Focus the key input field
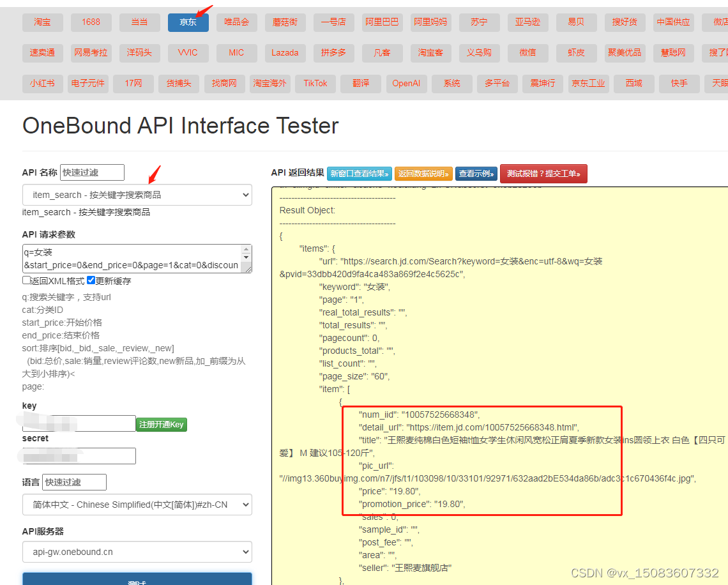Viewport: 728px width, 585px height. (x=79, y=423)
